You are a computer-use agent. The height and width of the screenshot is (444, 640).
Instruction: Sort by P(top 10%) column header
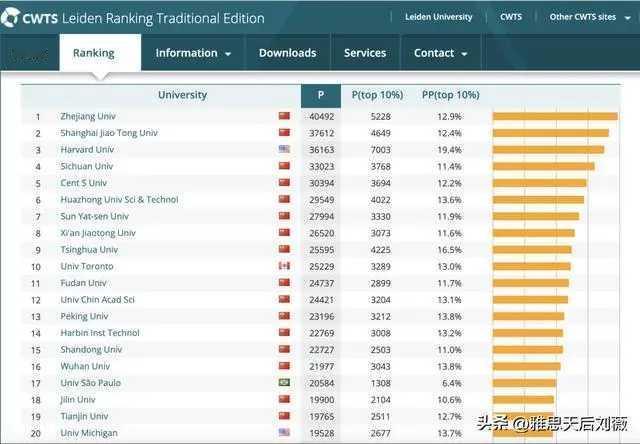click(x=377, y=95)
